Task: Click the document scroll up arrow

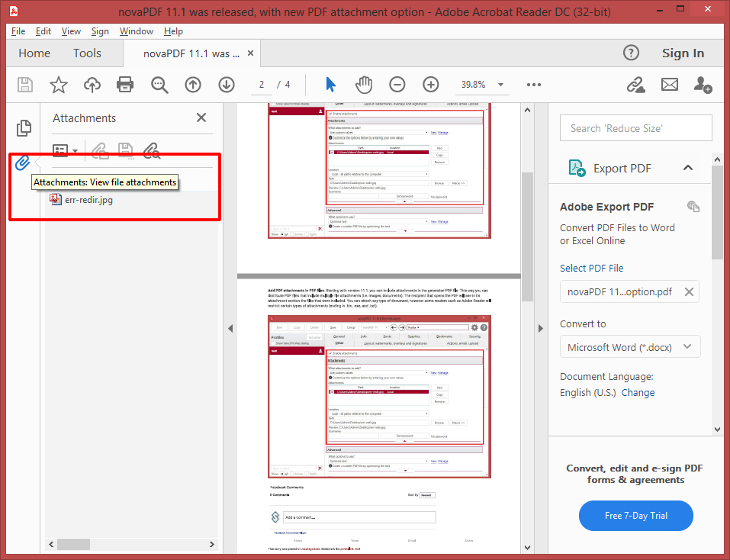Action: click(x=527, y=111)
